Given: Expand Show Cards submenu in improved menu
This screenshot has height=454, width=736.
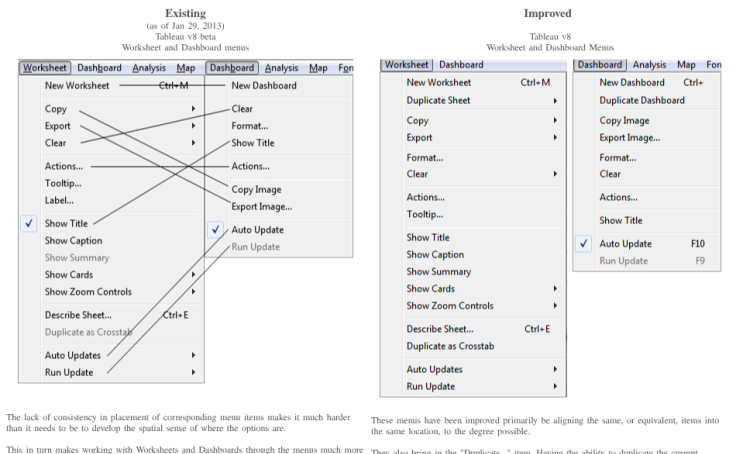Looking at the screenshot, I should pos(553,288).
